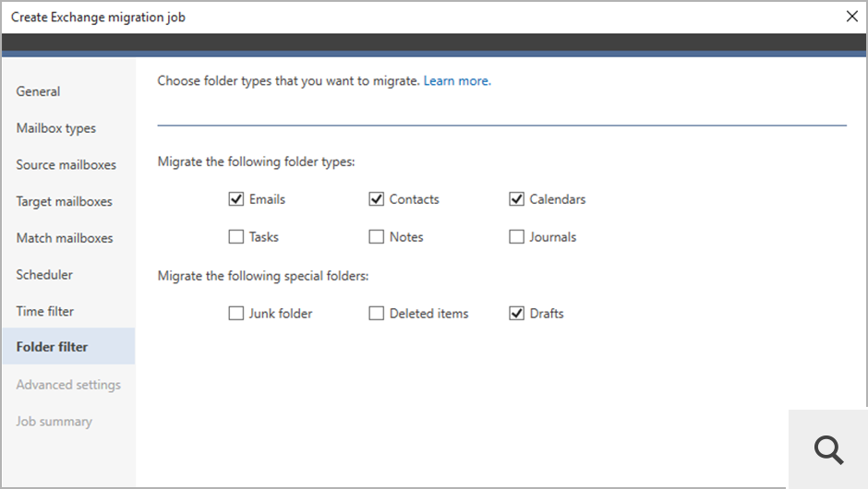Close the Create Exchange migration job dialog

[850, 17]
